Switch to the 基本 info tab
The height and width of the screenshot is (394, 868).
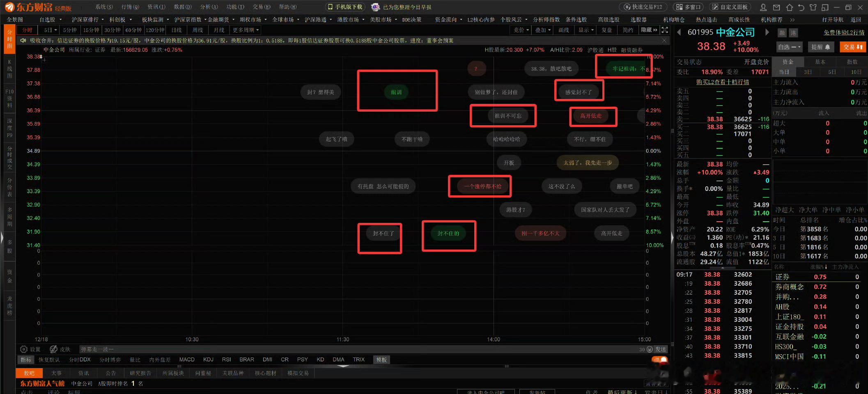pos(820,62)
